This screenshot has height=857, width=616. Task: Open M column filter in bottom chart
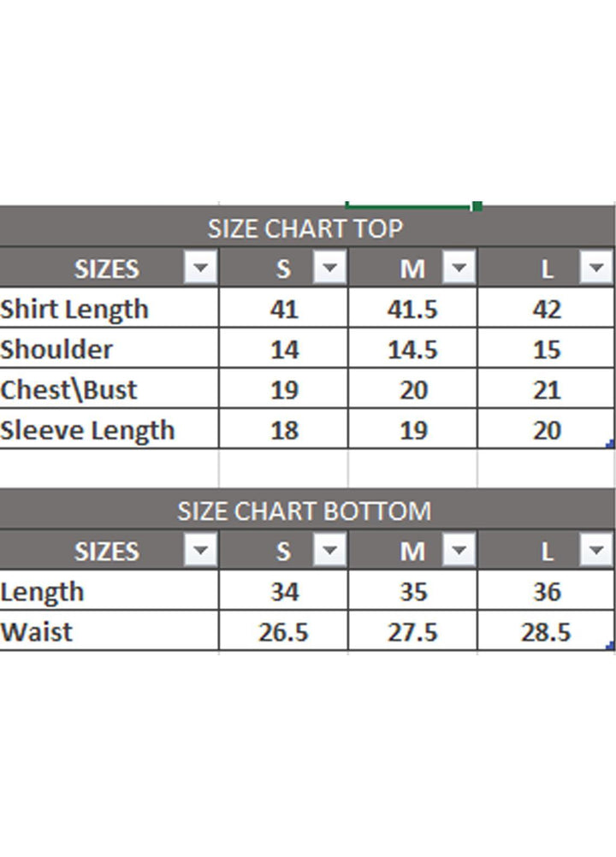coord(459,552)
